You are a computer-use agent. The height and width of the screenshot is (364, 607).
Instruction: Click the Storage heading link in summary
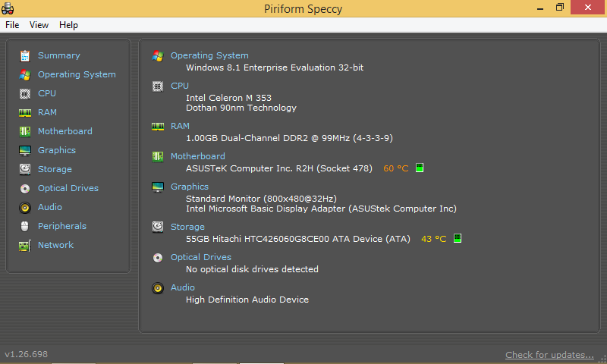coord(187,227)
